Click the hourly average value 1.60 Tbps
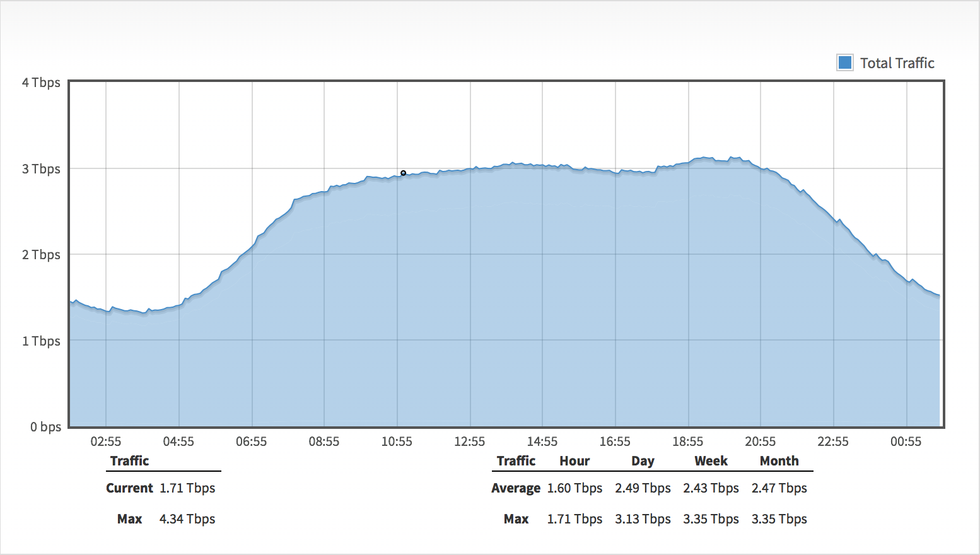The image size is (980, 555). [575, 488]
